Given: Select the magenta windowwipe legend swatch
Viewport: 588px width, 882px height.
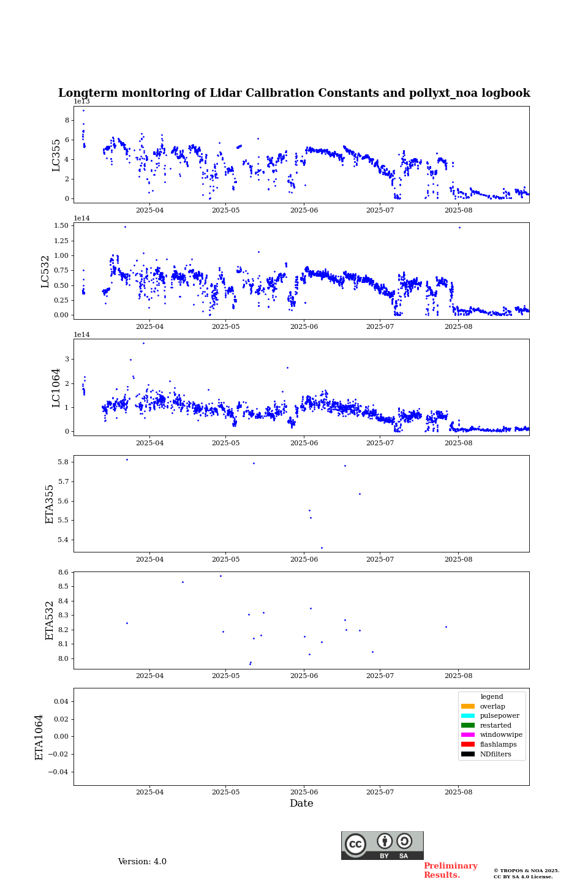Looking at the screenshot, I should (467, 735).
